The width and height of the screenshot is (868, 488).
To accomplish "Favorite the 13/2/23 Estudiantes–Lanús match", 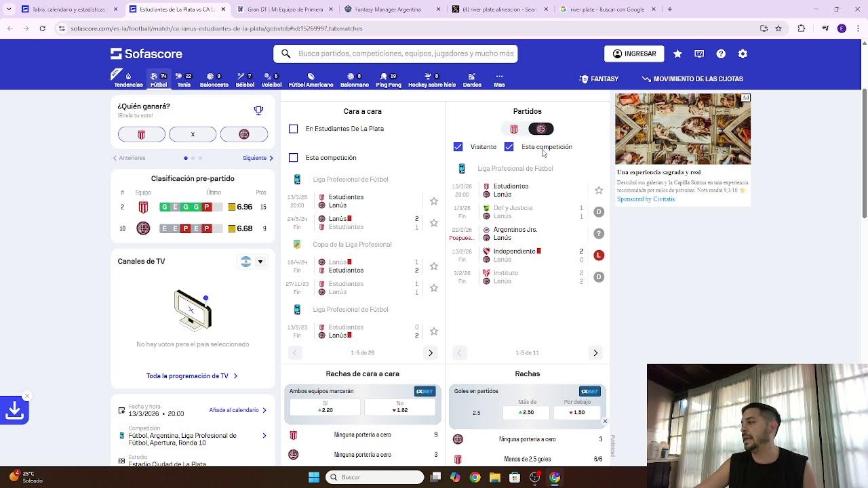I will tap(434, 331).
